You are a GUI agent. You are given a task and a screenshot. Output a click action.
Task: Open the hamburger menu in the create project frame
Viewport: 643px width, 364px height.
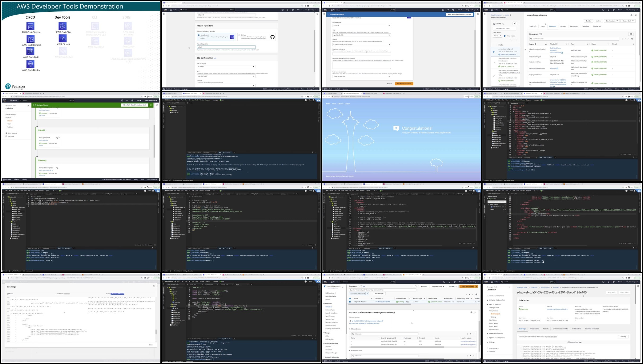(164, 14)
